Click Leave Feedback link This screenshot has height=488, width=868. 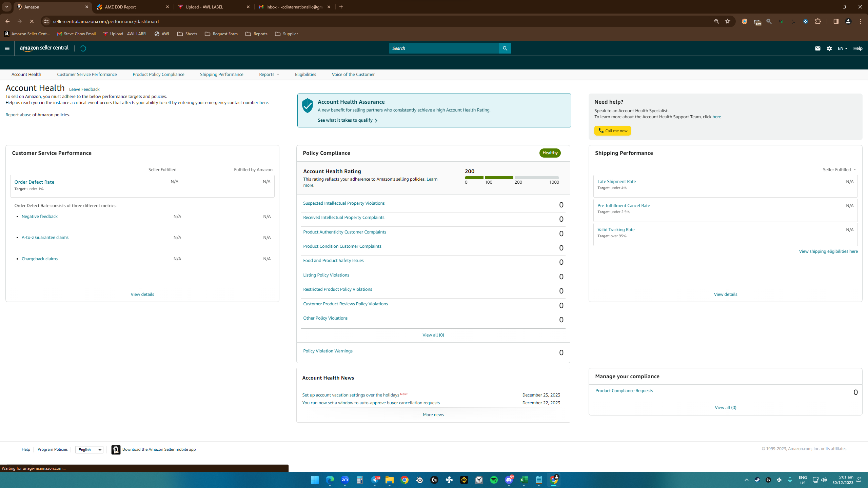[84, 89]
